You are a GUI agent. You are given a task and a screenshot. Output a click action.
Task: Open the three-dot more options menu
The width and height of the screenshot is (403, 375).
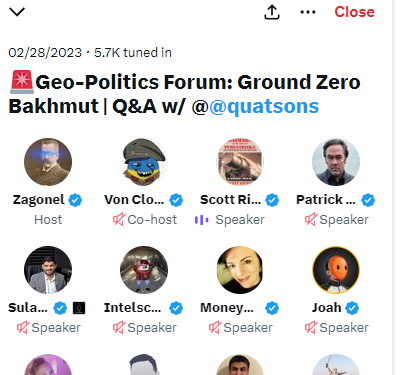click(308, 12)
